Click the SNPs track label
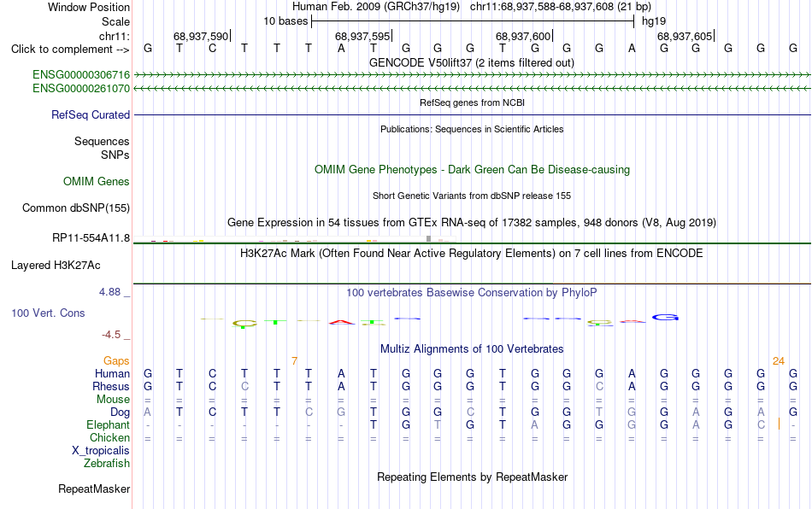 (x=115, y=155)
